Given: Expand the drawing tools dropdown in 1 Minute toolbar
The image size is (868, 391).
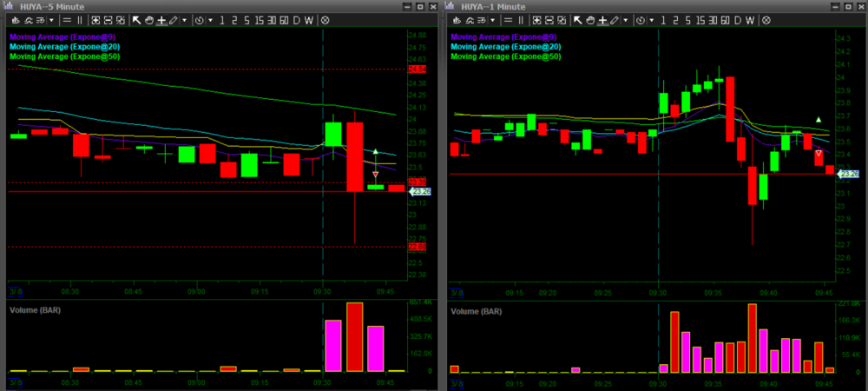Looking at the screenshot, I should [x=626, y=19].
